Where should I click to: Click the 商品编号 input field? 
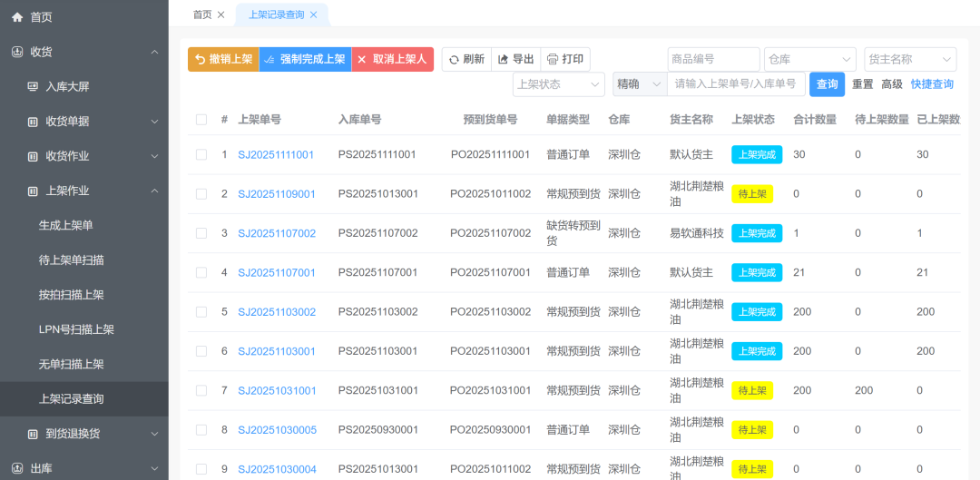(713, 60)
